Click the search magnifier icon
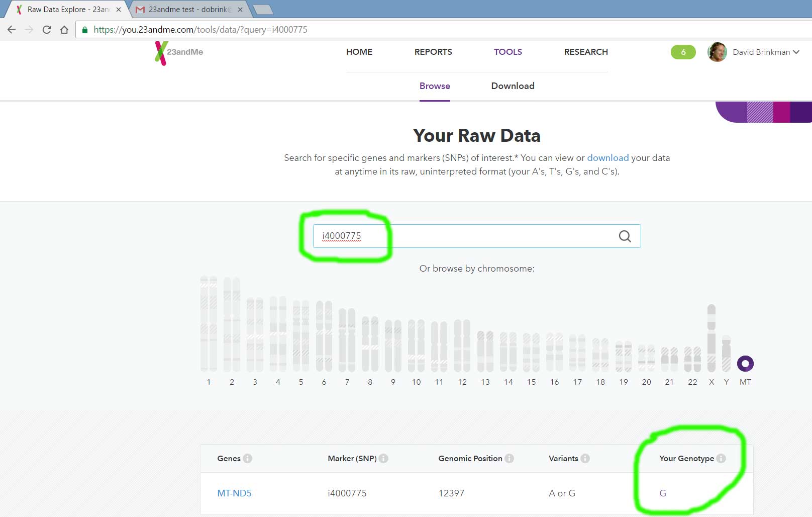Screen dimensions: 812x517 (625, 236)
